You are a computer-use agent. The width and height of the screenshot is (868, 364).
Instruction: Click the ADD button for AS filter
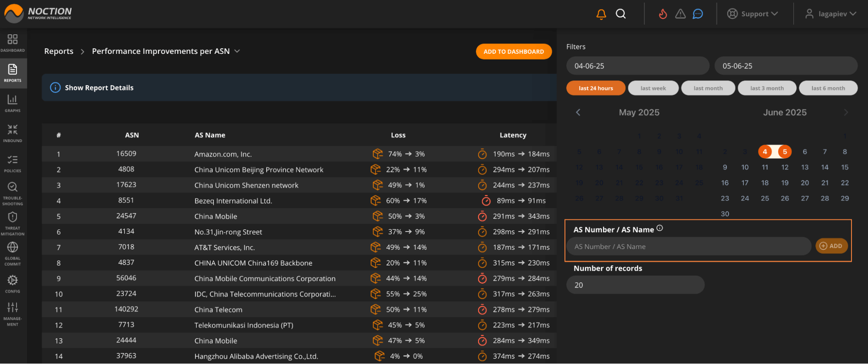point(831,246)
